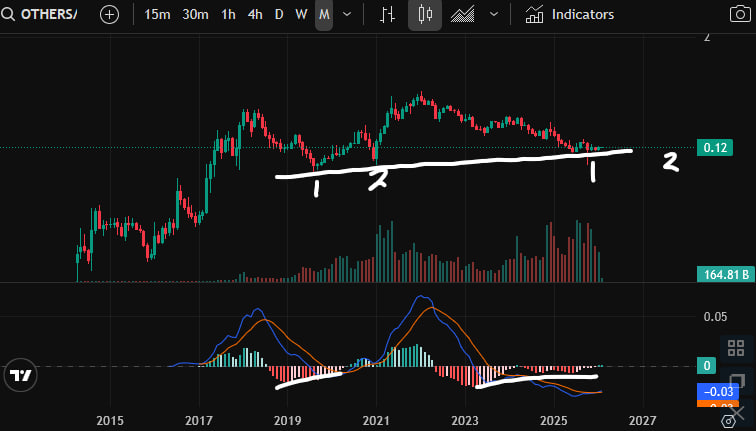
Task: Take a snapshot with camera icon
Action: pos(740,14)
